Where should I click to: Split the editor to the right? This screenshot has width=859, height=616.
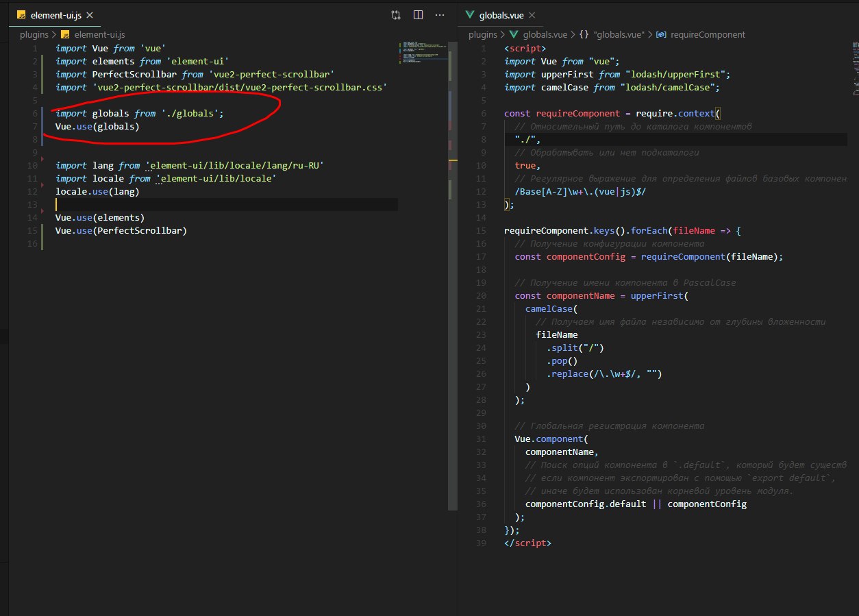418,14
